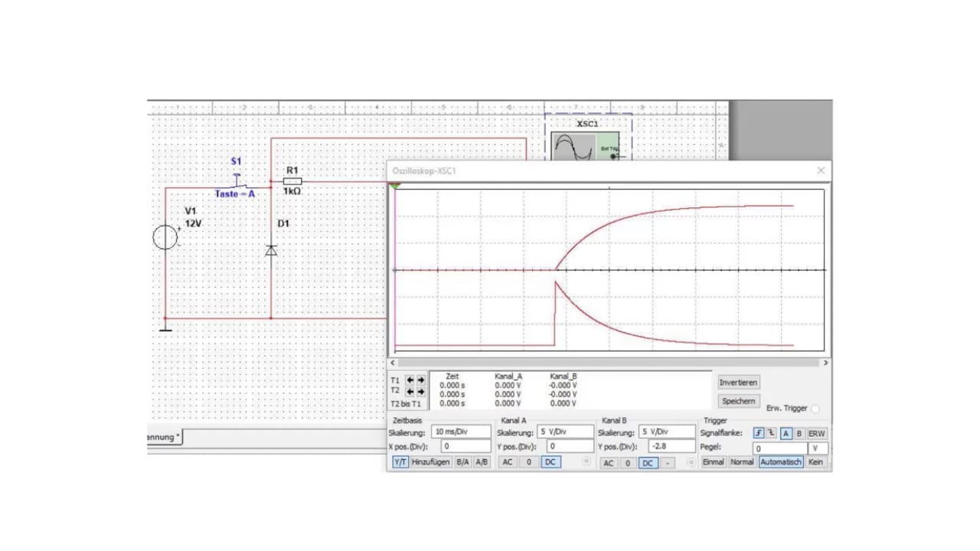
Task: Set Kanal A coupling to 0
Action: (x=529, y=462)
